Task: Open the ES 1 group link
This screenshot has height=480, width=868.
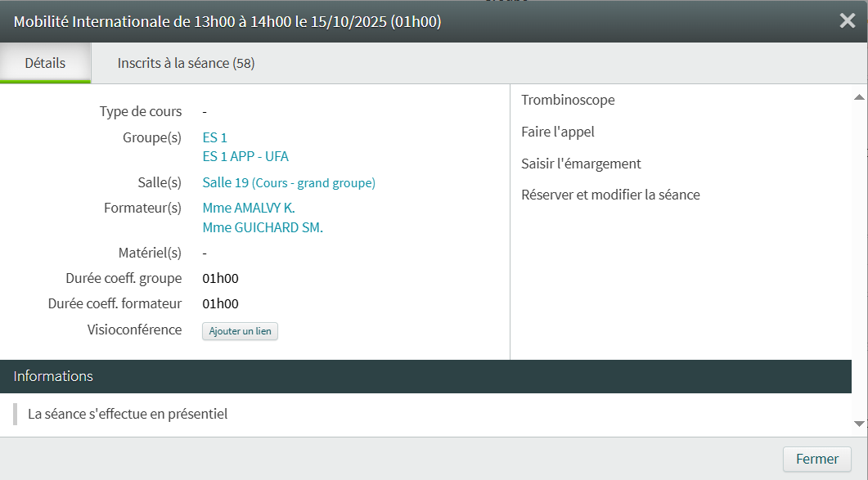Action: point(214,137)
